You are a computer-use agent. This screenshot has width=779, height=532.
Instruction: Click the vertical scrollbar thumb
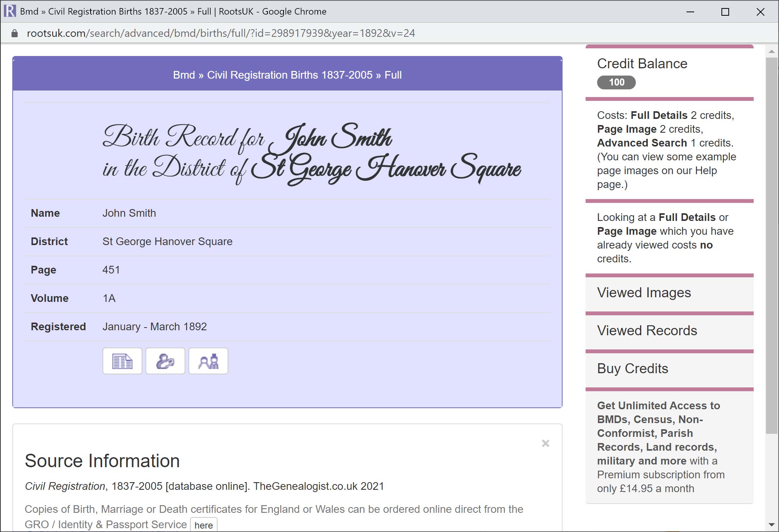click(x=771, y=245)
